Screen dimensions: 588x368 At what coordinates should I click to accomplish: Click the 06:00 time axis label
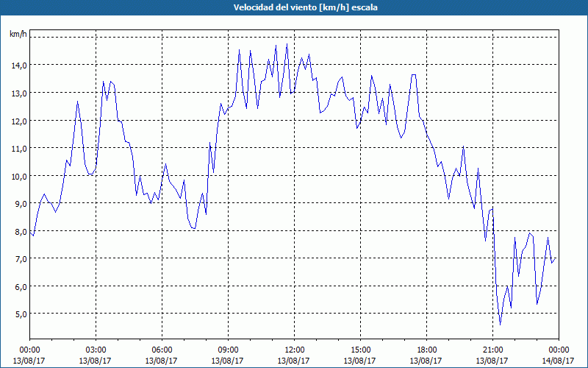tap(162, 350)
